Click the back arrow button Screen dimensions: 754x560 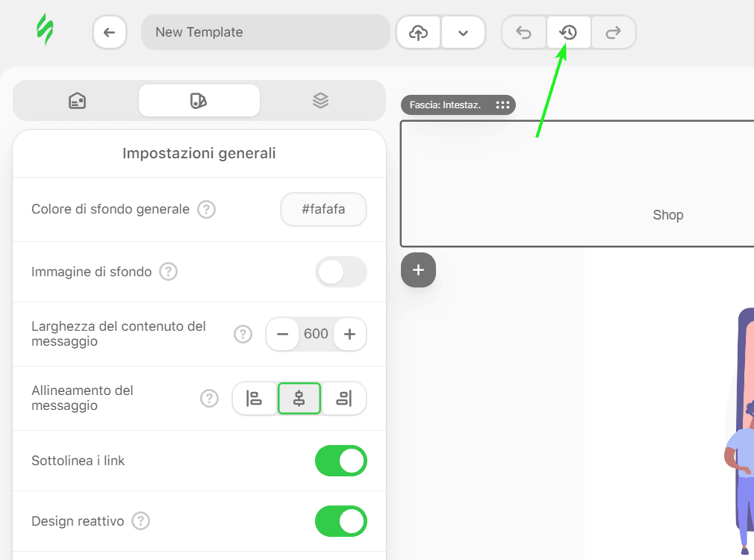pyautogui.click(x=110, y=33)
